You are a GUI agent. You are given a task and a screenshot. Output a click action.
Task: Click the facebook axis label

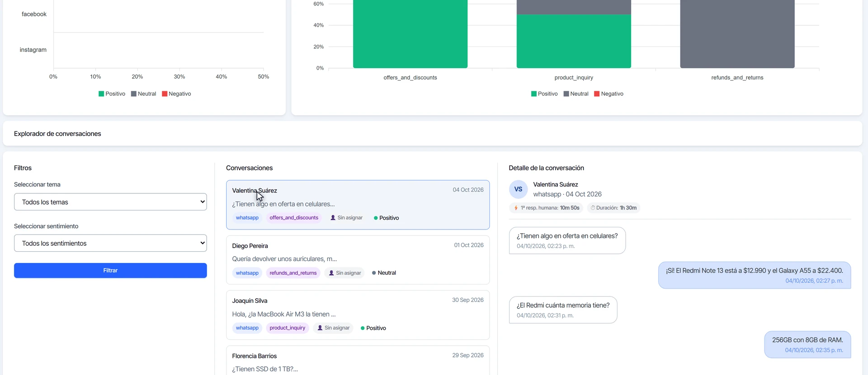tap(34, 14)
